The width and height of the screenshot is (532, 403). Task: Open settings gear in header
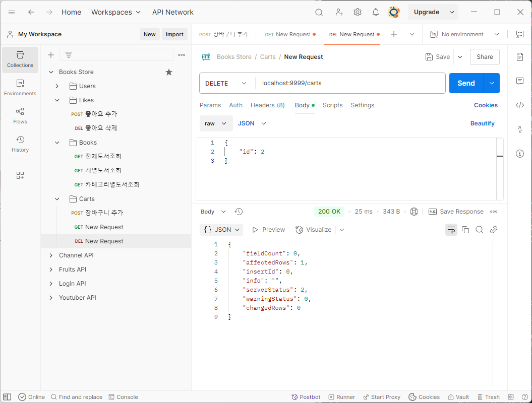click(x=357, y=12)
